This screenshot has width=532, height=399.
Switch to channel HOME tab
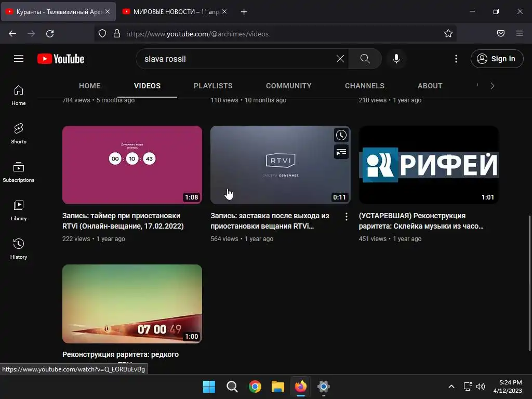point(89,86)
